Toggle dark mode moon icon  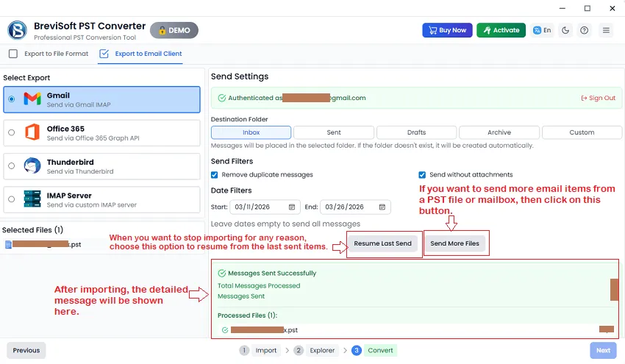coord(565,30)
